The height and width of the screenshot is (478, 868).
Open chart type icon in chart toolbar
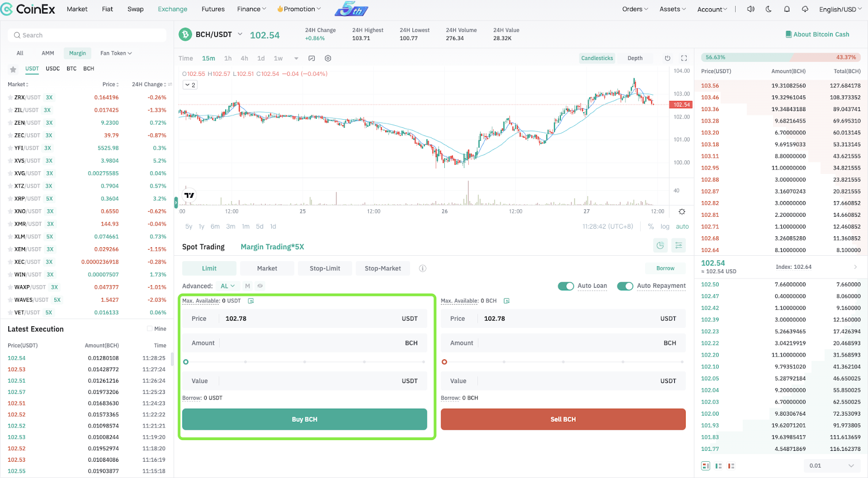(x=311, y=59)
